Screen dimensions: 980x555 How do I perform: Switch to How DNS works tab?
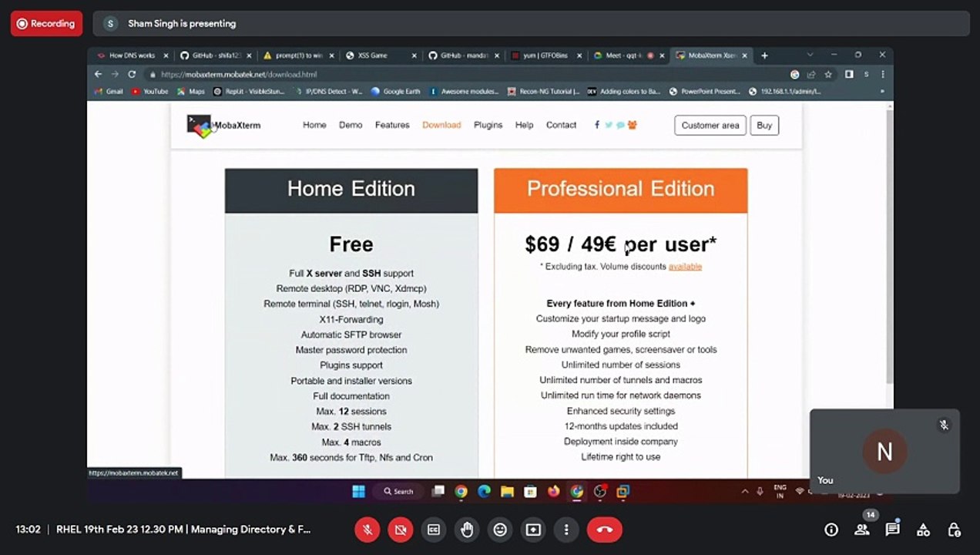(131, 55)
